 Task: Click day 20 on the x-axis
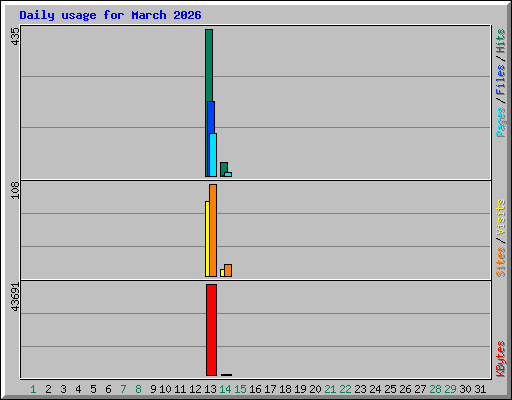click(x=315, y=389)
